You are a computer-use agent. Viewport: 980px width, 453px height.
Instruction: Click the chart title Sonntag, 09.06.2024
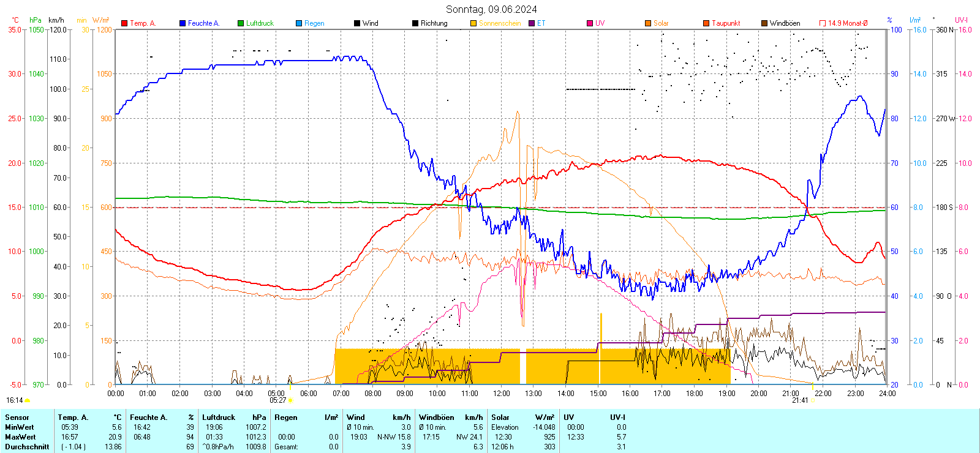click(491, 9)
